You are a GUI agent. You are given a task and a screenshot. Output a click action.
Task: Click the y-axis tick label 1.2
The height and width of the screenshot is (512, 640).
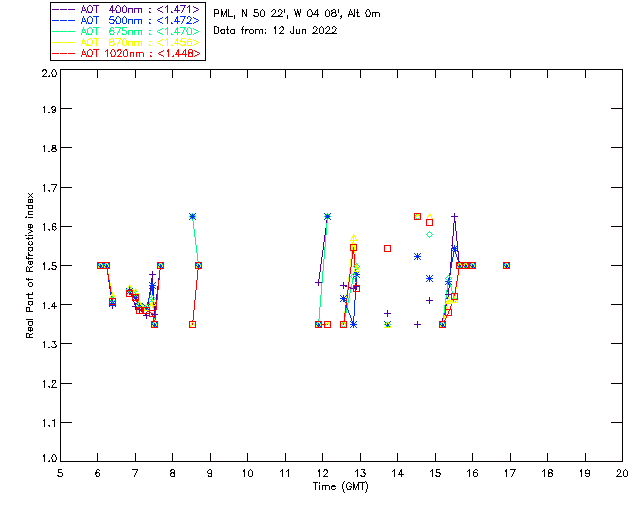coord(49,383)
